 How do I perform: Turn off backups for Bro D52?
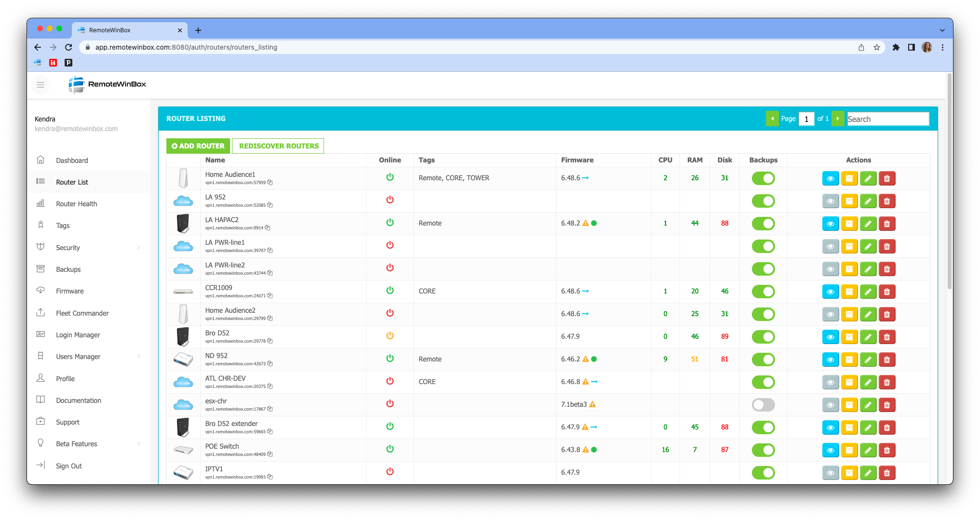click(763, 337)
